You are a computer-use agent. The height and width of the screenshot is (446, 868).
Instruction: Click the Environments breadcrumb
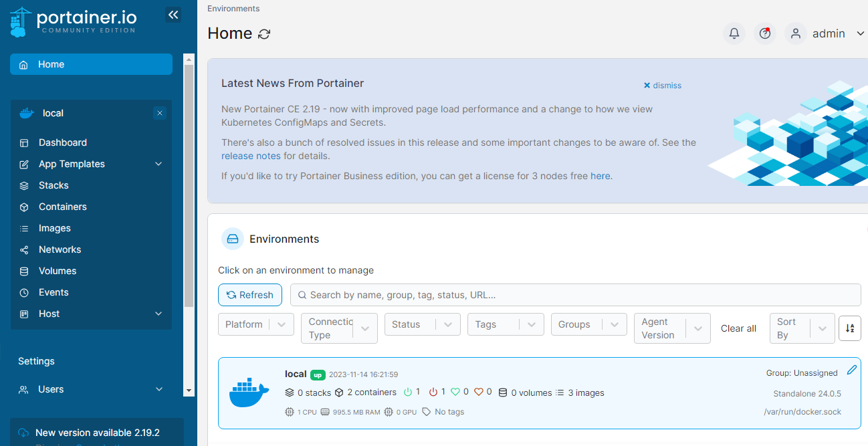(x=233, y=9)
